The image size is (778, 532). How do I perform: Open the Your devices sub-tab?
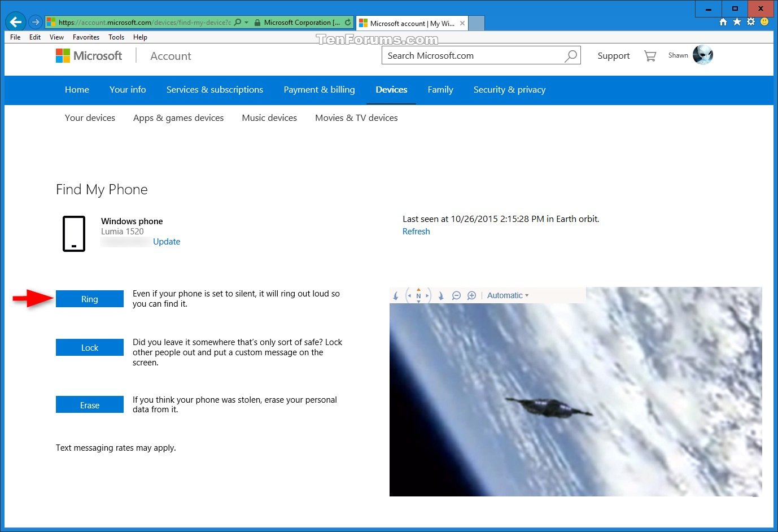(90, 118)
